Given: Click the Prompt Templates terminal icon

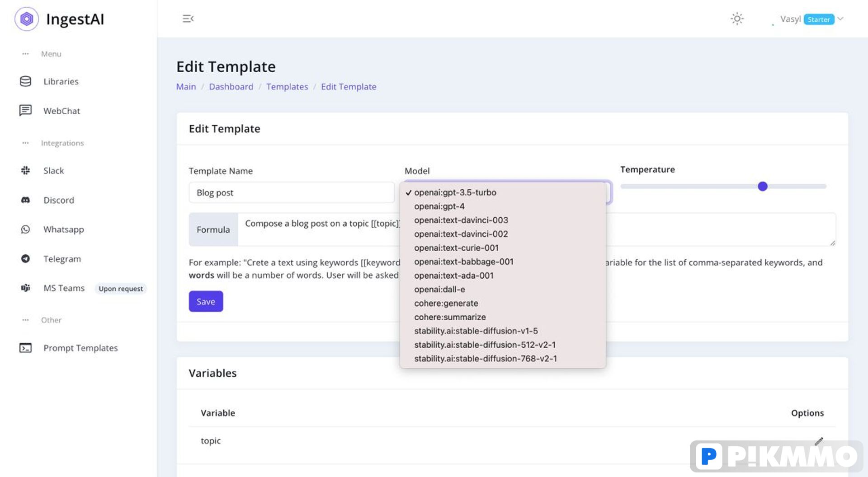Looking at the screenshot, I should [25, 348].
